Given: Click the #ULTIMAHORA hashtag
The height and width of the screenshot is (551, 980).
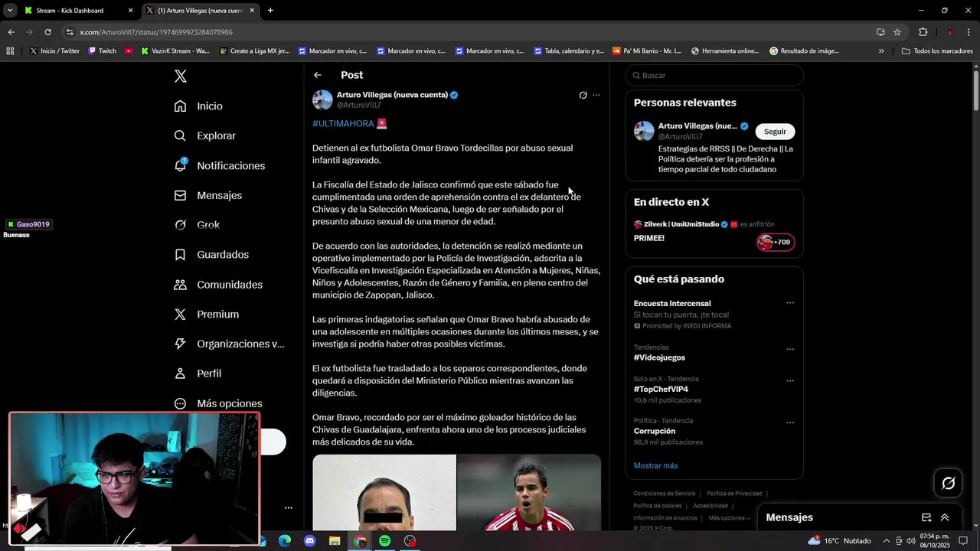Looking at the screenshot, I should 343,123.
